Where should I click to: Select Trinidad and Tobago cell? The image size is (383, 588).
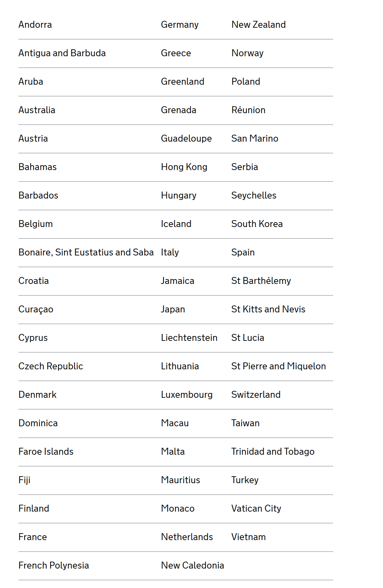(x=273, y=452)
